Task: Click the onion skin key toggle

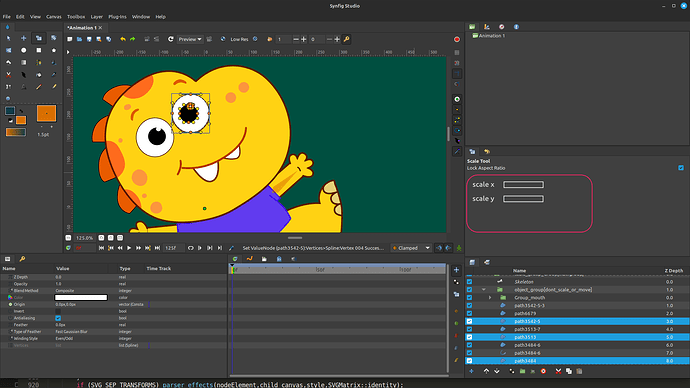Action: 346,39
